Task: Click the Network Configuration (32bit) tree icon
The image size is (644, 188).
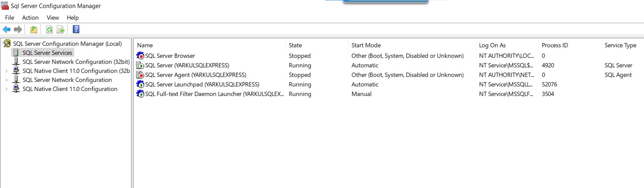Action: (x=16, y=61)
